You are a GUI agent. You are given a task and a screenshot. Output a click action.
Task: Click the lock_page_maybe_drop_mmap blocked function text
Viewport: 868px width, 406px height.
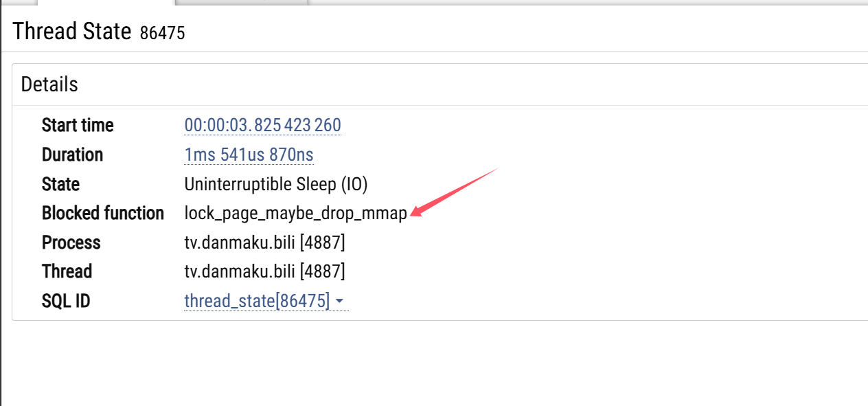295,213
